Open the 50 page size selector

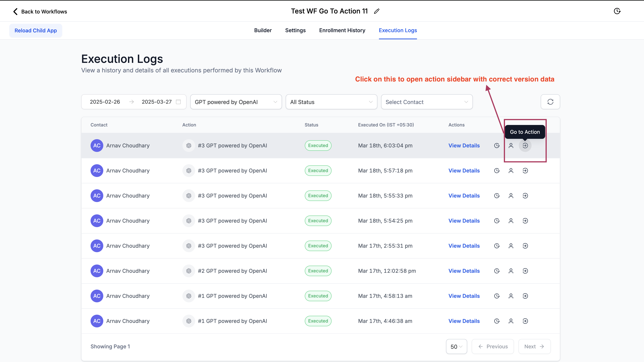click(456, 346)
